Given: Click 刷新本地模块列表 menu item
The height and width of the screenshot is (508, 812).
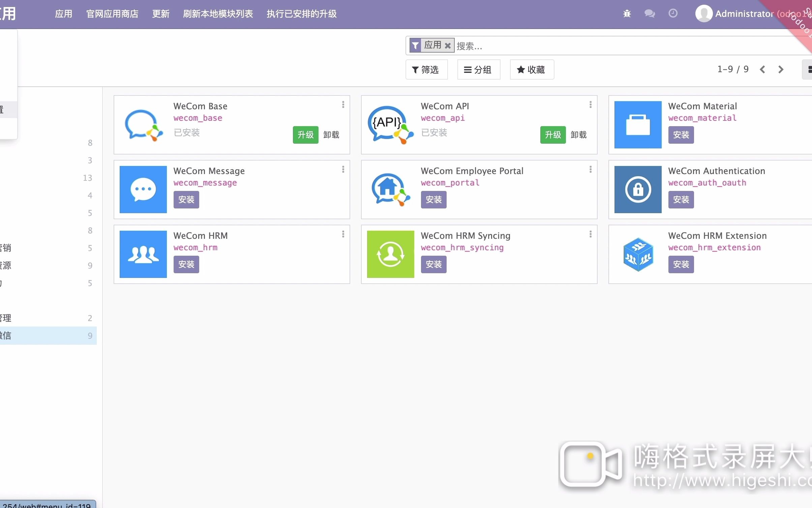Looking at the screenshot, I should click(x=218, y=14).
